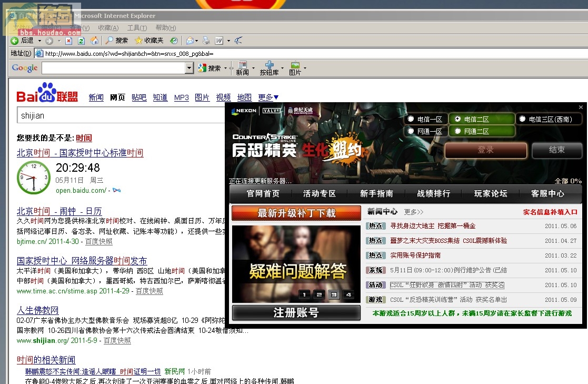Show banner slide 1 in launcher
Viewport: 588px width, 384px height.
click(304, 294)
